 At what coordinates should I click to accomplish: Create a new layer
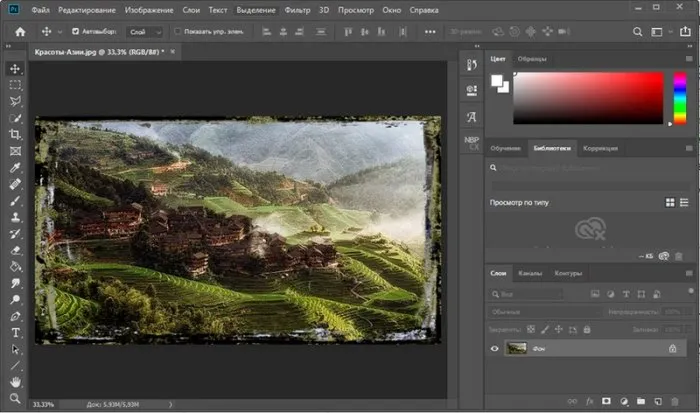coord(658,401)
